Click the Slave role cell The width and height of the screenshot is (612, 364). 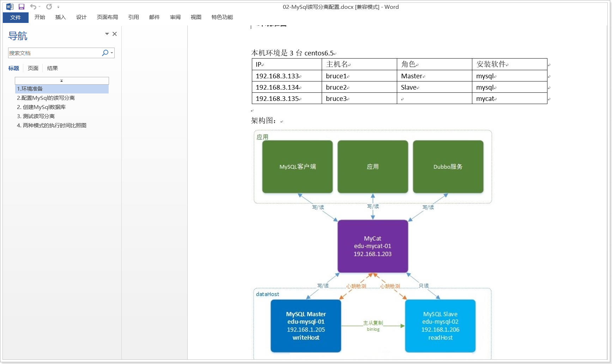pos(435,87)
